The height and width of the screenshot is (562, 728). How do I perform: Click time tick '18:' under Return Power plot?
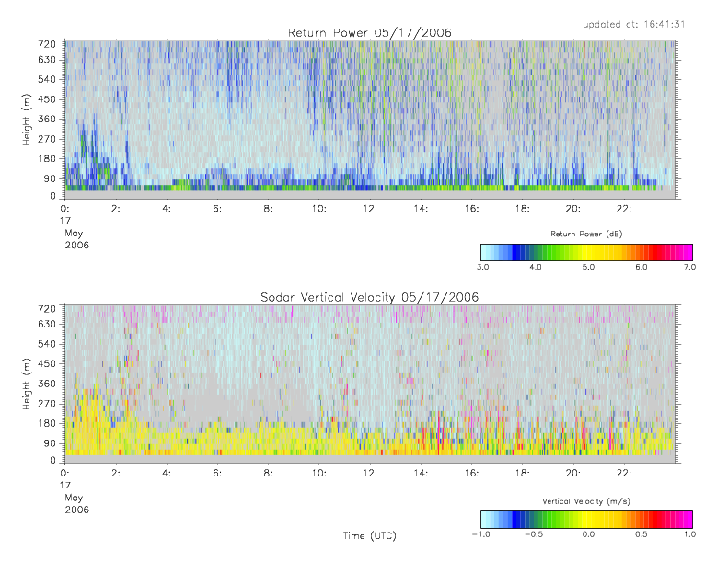click(x=523, y=209)
